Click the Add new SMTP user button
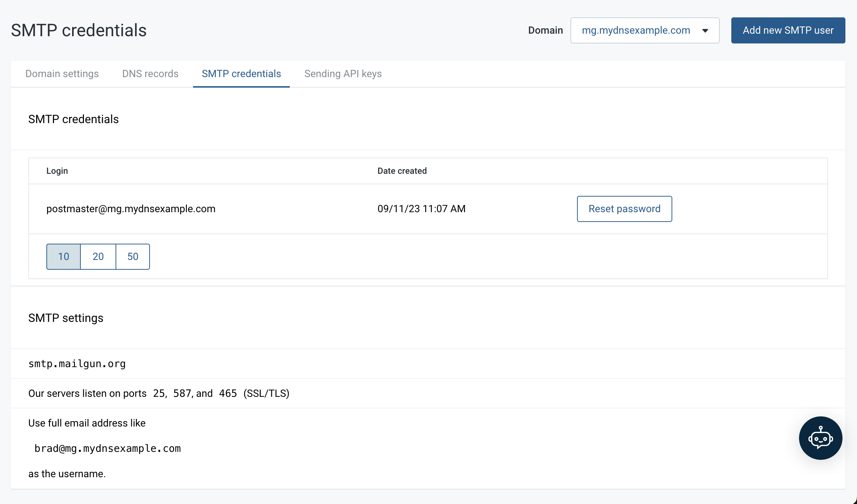The height and width of the screenshot is (504, 857). [787, 30]
